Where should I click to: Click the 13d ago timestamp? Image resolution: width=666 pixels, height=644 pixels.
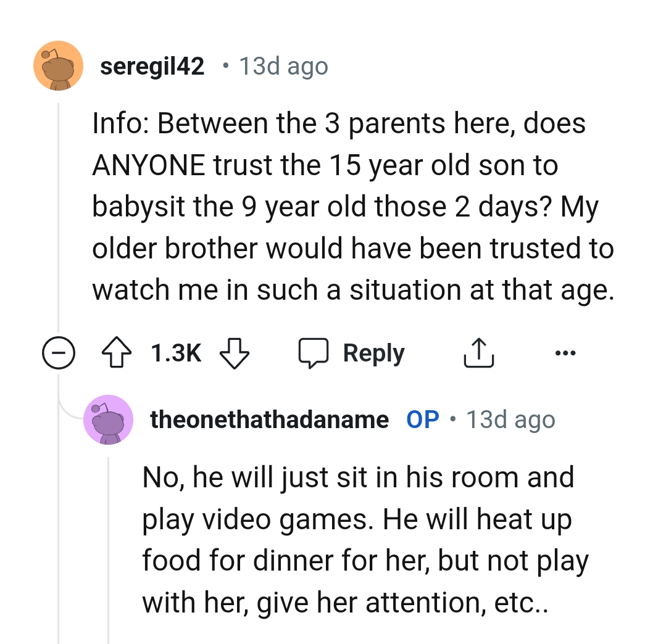283,66
